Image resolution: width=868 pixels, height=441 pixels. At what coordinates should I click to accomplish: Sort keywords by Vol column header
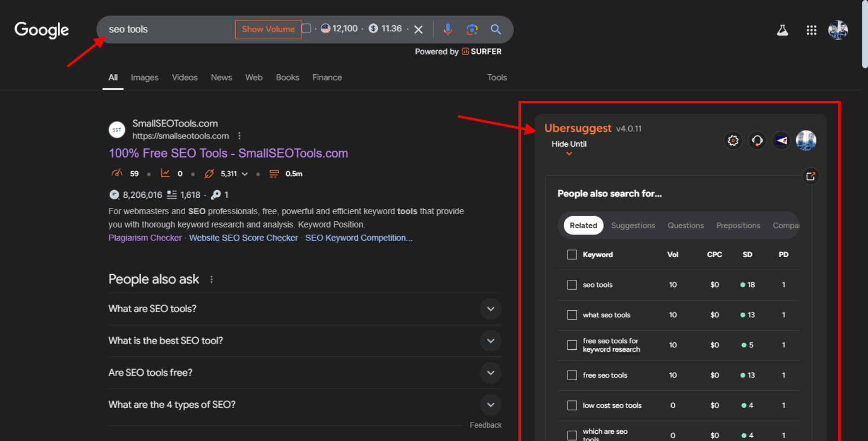(x=673, y=254)
